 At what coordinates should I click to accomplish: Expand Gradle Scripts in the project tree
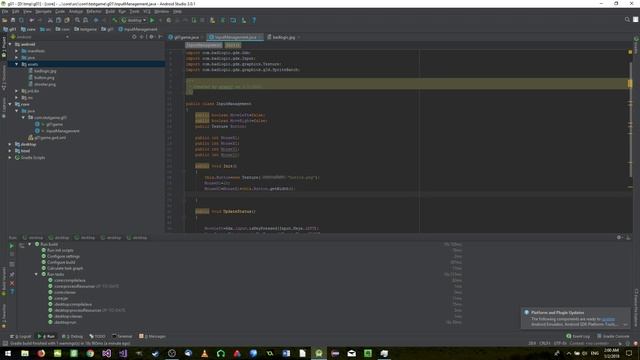(10, 158)
